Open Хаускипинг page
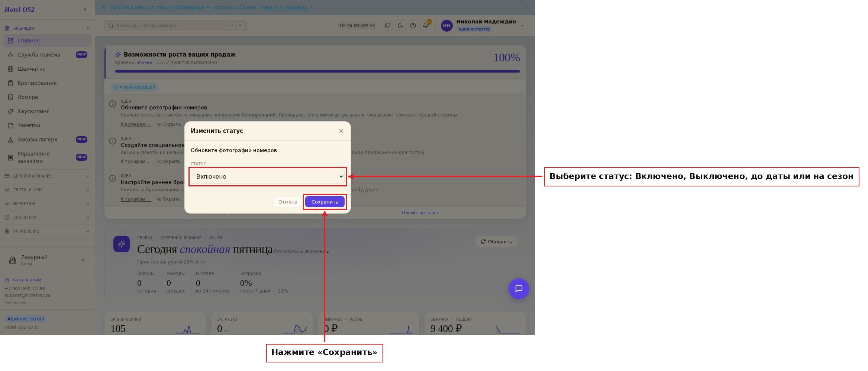Image resolution: width=868 pixels, height=371 pixels. (47, 111)
